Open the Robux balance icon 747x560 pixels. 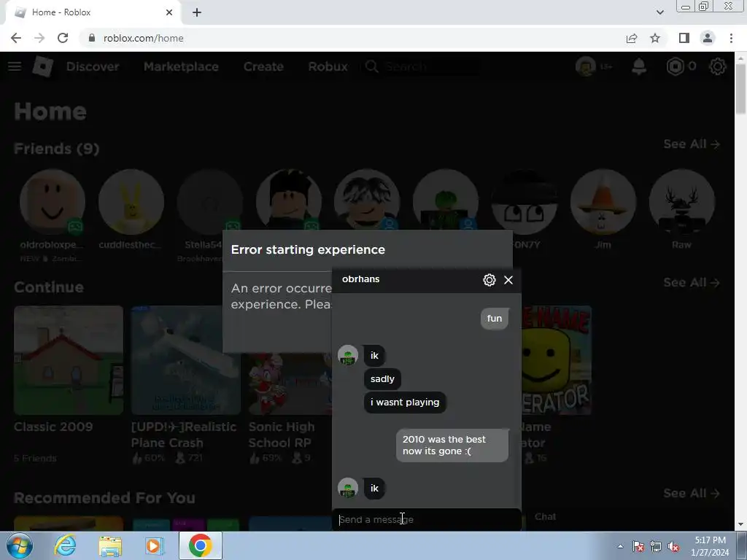(x=675, y=66)
